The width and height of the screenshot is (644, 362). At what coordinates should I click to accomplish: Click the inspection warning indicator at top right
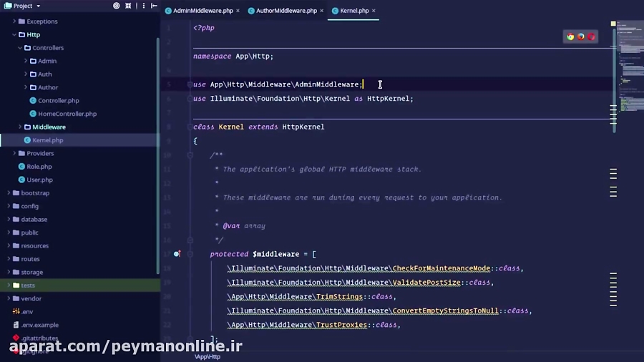tap(613, 24)
